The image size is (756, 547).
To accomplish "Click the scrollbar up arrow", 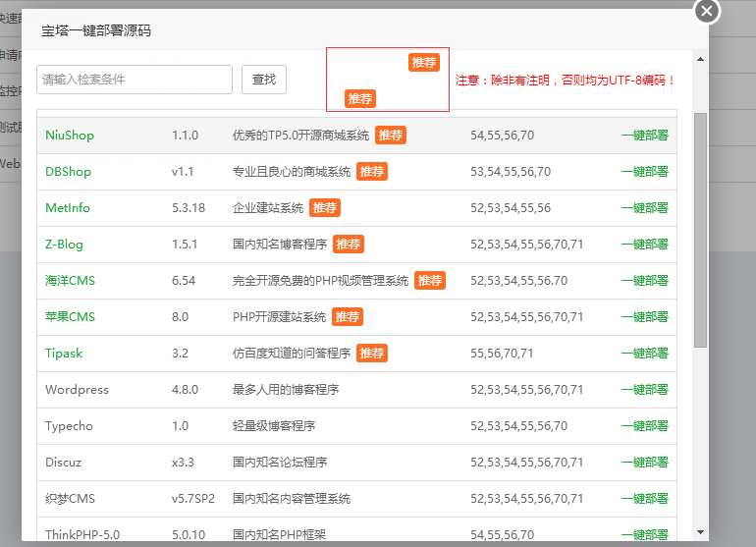I will (701, 59).
